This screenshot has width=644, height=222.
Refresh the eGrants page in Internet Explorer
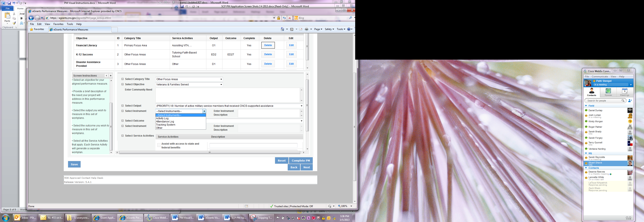[x=284, y=18]
